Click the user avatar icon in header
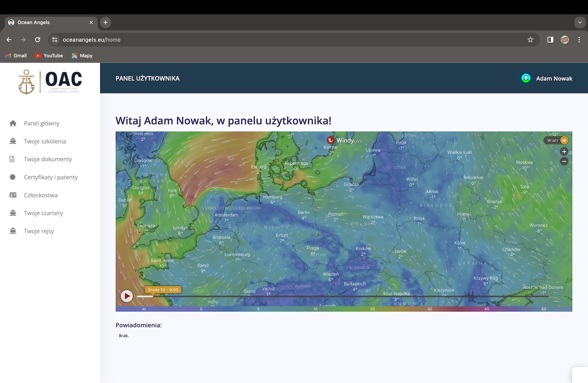 526,78
